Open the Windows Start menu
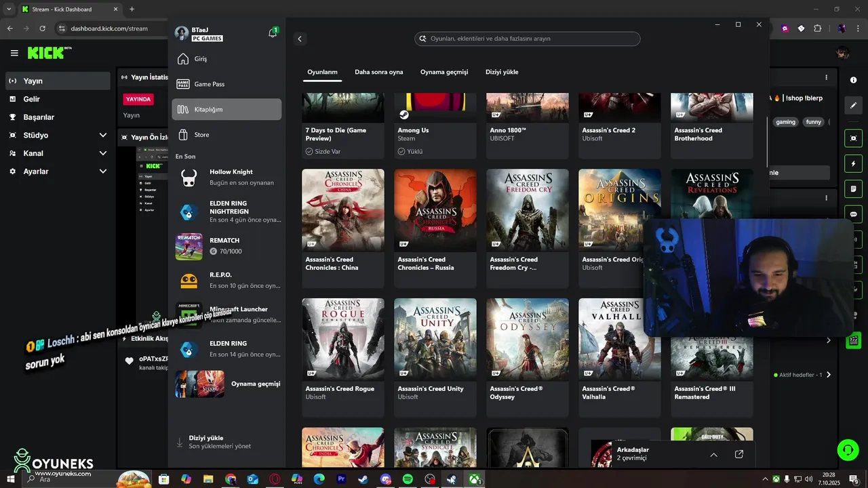The image size is (868, 488). pyautogui.click(x=11, y=479)
